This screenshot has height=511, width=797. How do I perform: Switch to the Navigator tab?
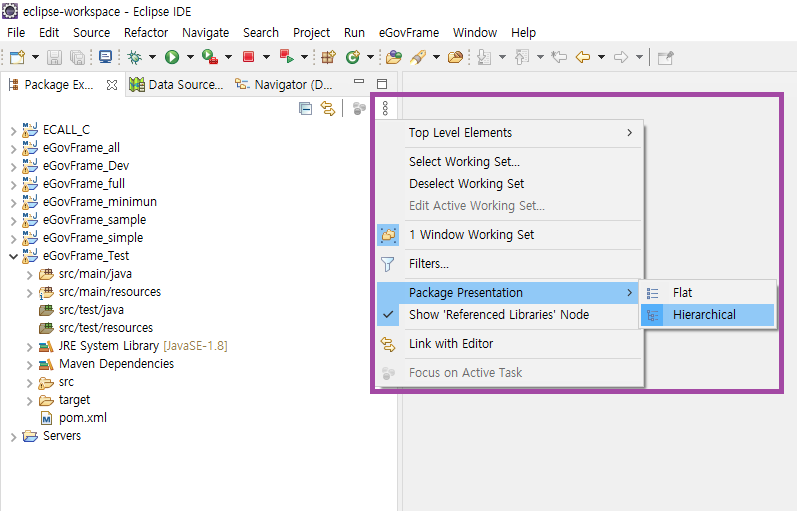click(284, 84)
